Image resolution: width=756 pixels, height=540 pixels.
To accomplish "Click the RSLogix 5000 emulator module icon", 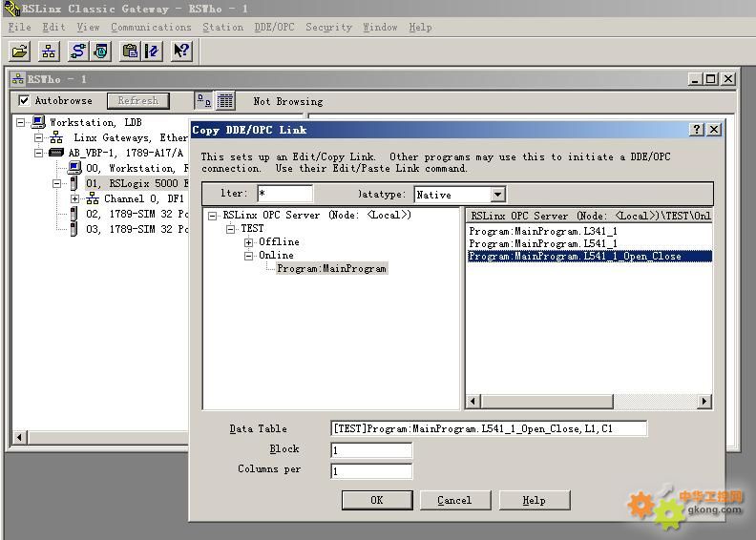I will (x=73, y=183).
